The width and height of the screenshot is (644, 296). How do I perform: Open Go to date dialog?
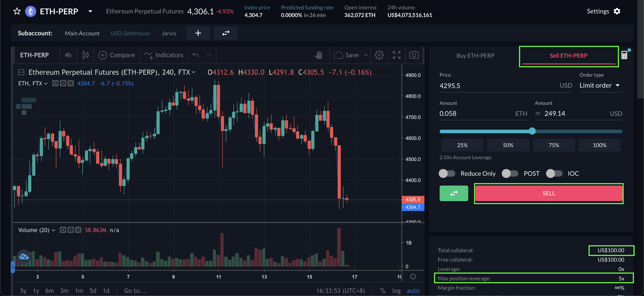point(135,291)
